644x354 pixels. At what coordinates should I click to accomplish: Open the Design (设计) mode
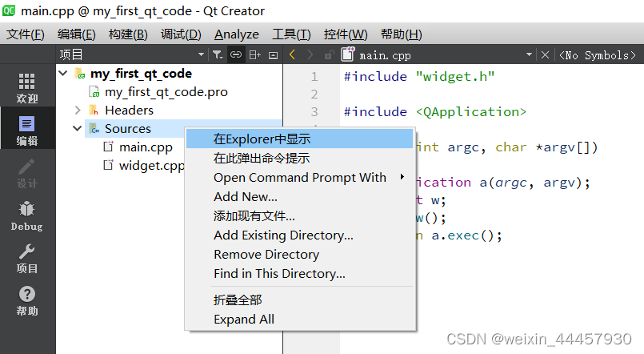click(27, 172)
